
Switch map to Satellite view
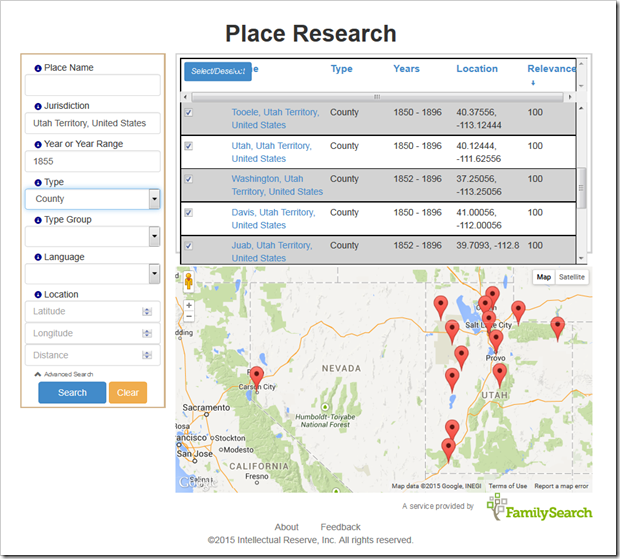coord(572,277)
